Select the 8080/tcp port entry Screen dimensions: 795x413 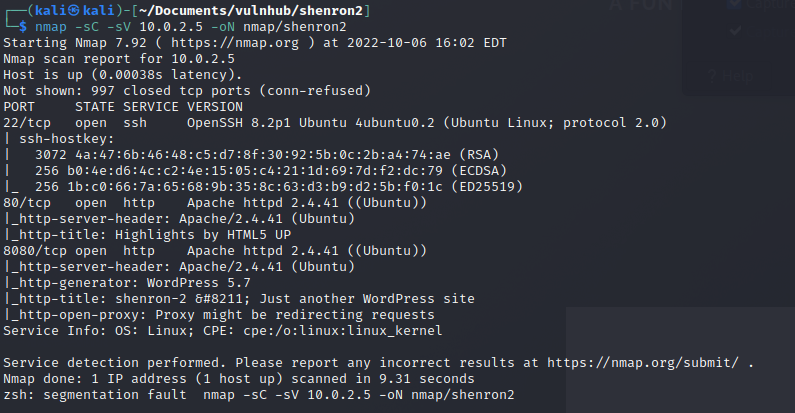[35, 251]
